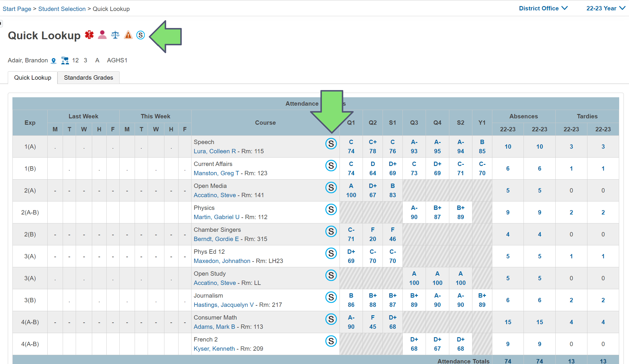This screenshot has width=629, height=364.
Task: Click the S icon in the Physics row
Action: tap(331, 210)
